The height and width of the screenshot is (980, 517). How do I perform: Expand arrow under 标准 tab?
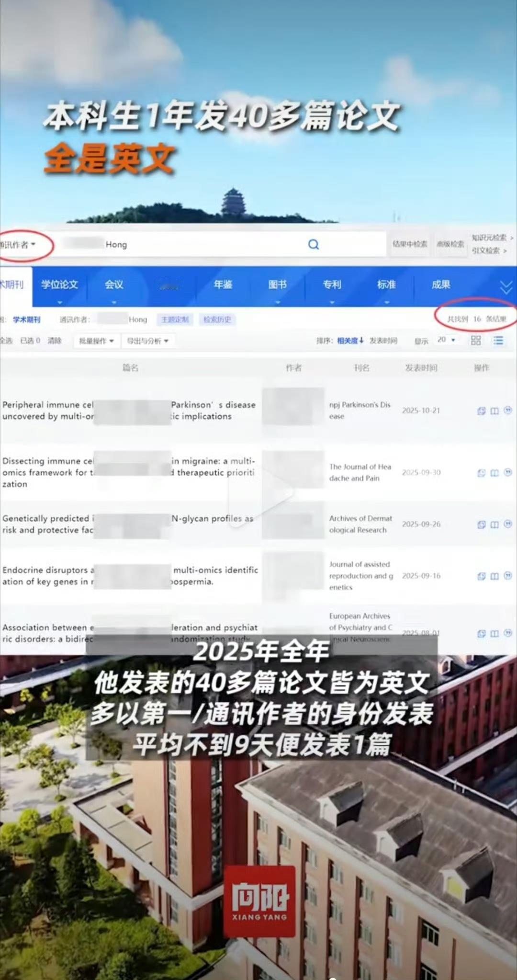click(x=387, y=302)
